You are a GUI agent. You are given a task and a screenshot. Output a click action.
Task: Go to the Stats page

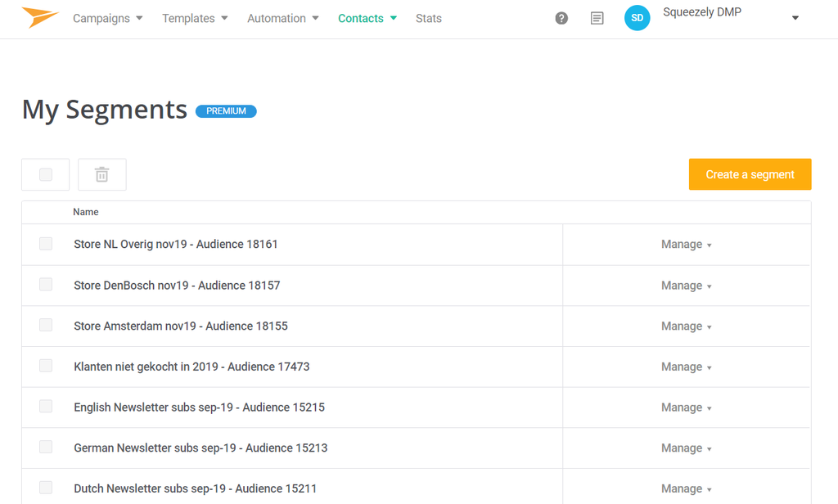(429, 18)
